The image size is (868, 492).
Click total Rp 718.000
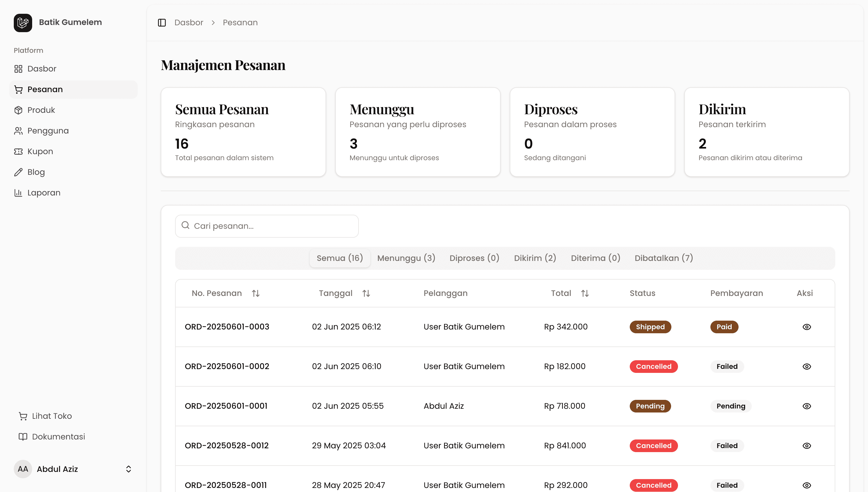(565, 406)
